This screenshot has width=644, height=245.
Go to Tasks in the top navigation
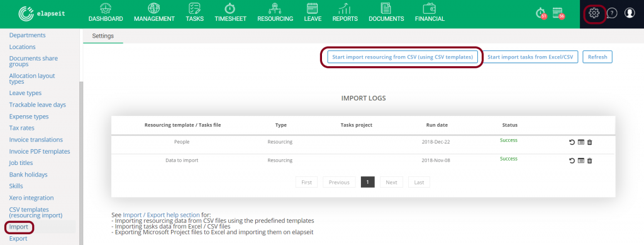195,13
